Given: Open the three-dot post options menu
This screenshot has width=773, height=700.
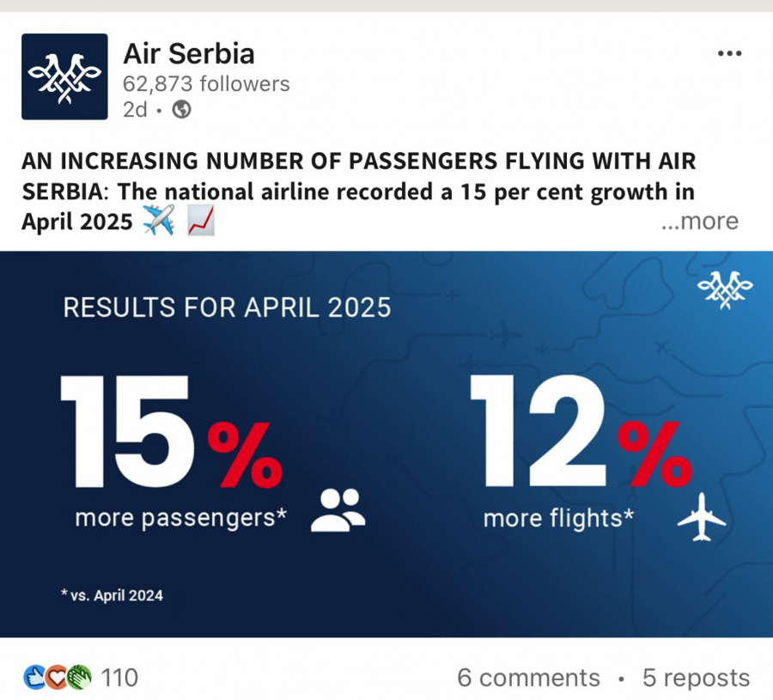Looking at the screenshot, I should 728,53.
